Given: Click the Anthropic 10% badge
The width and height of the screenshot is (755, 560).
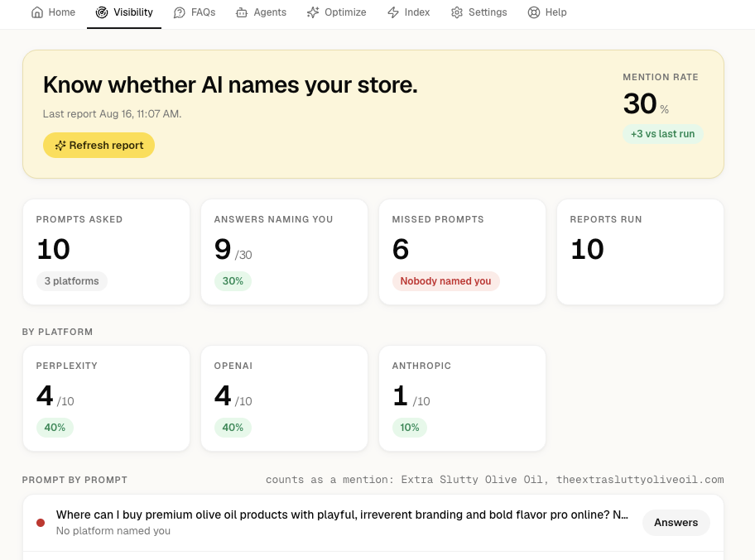Looking at the screenshot, I should coord(409,427).
